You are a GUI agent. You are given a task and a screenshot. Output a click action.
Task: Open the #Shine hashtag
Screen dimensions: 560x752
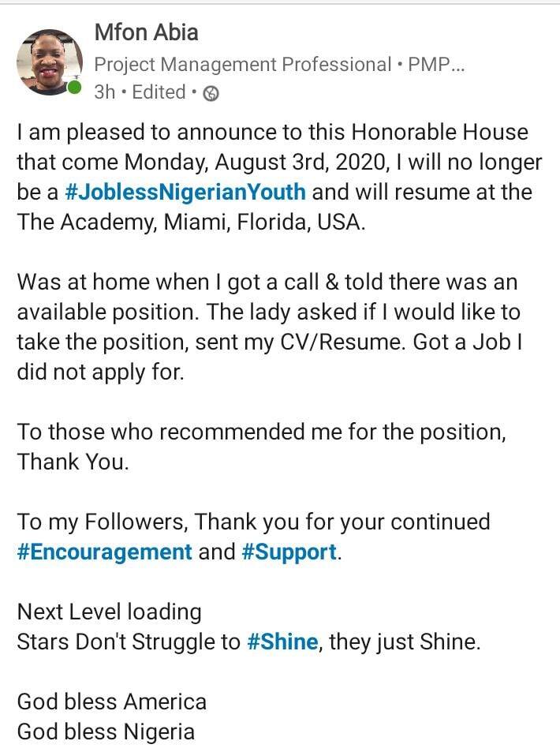pyautogui.click(x=282, y=642)
